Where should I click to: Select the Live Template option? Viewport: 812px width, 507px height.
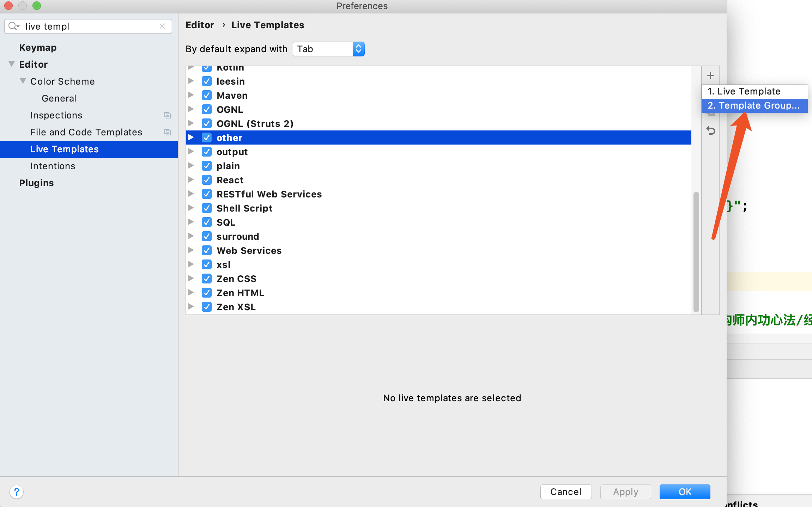(754, 91)
